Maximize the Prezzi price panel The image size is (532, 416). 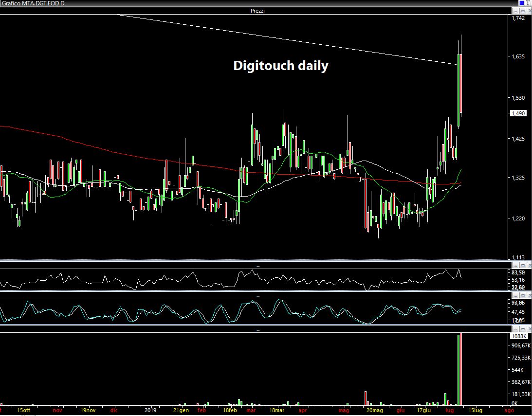[522, 11]
